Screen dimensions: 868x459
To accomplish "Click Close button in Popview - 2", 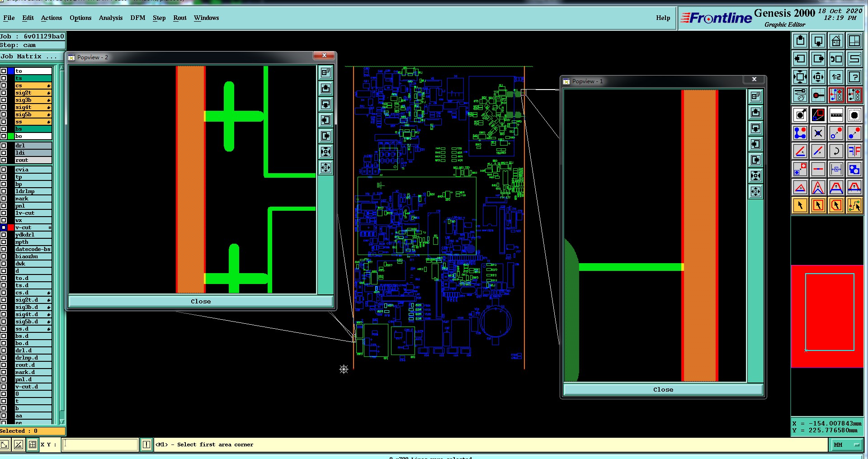I will (201, 301).
